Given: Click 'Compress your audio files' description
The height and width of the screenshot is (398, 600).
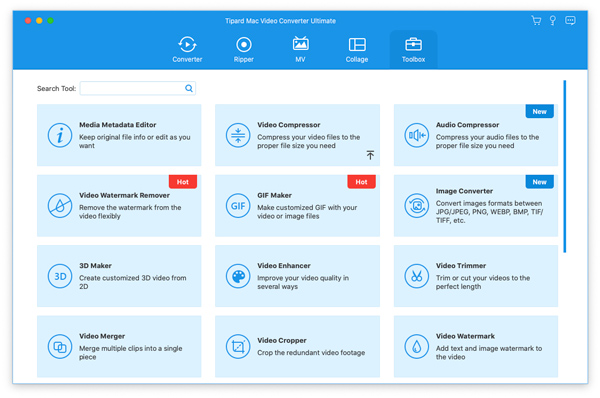Looking at the screenshot, I should pos(487,141).
